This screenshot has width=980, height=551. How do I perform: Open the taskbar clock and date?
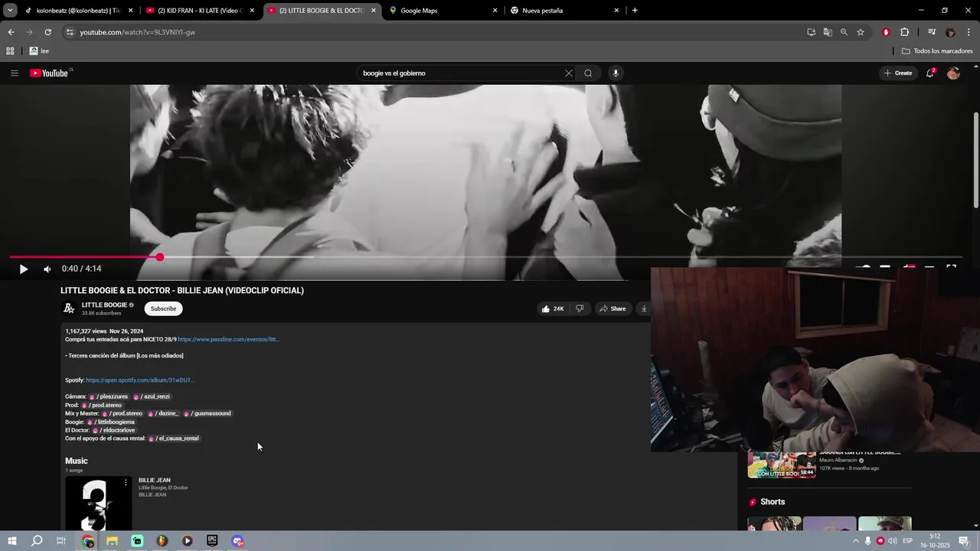pyautogui.click(x=935, y=541)
